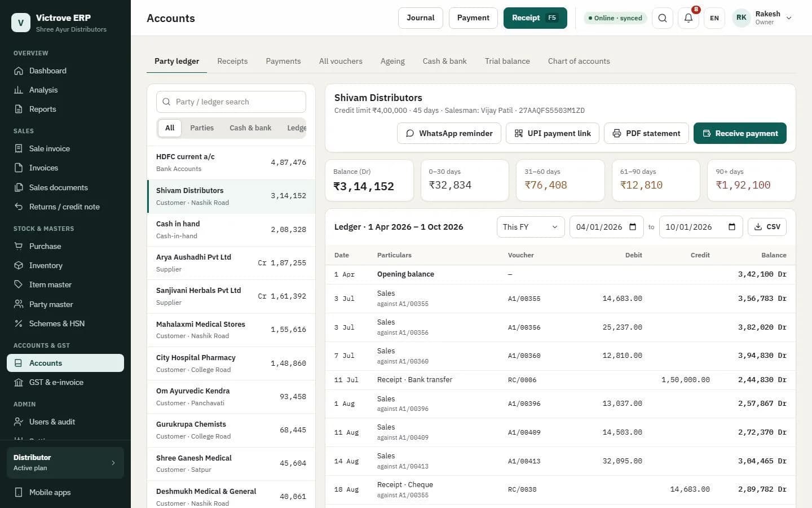Open the This FY period dropdown
This screenshot has height=508, width=812.
531,227
